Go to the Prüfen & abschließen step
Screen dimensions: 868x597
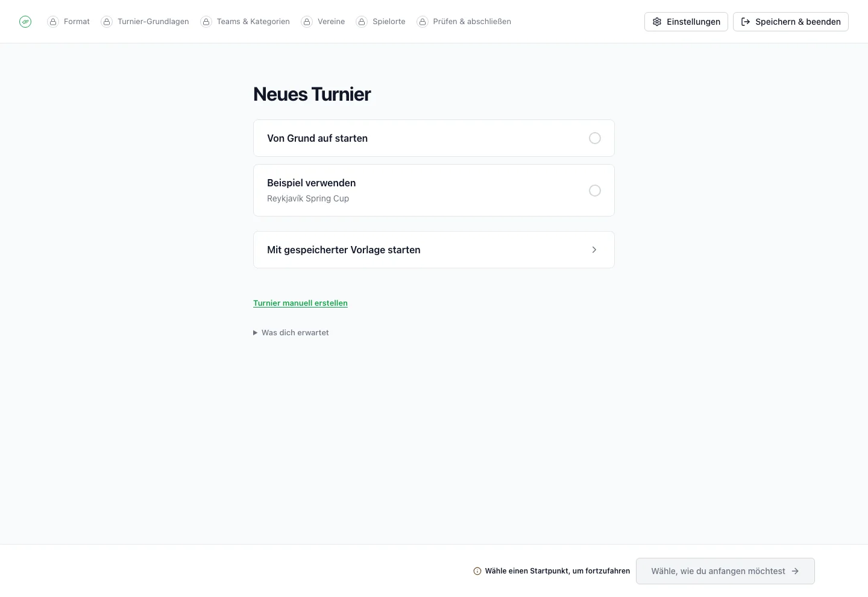pyautogui.click(x=464, y=22)
